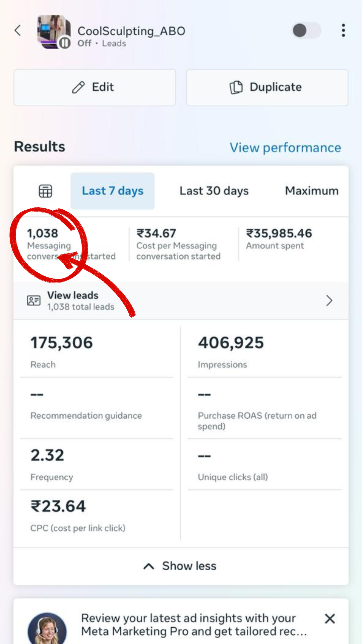Open the three-dot more options menu
The width and height of the screenshot is (362, 644).
pyautogui.click(x=343, y=31)
